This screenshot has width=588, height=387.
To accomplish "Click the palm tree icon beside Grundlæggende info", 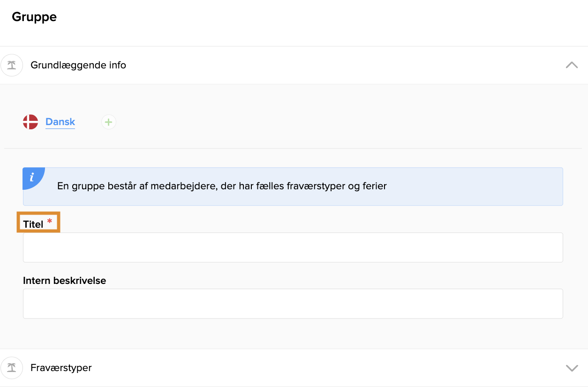I will 12,65.
